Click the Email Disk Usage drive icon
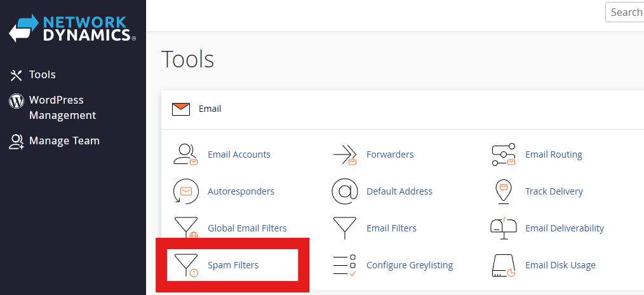The image size is (644, 295). (503, 265)
